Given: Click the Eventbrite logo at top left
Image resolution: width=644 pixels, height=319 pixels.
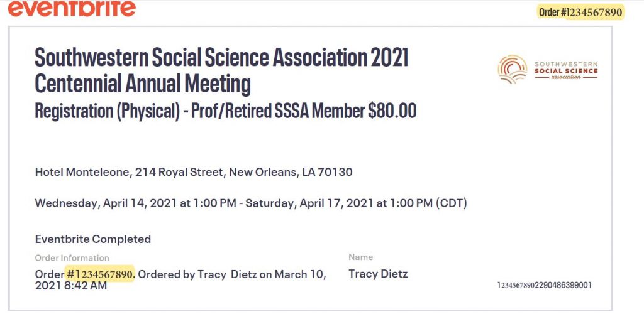Looking at the screenshot, I should [72, 8].
